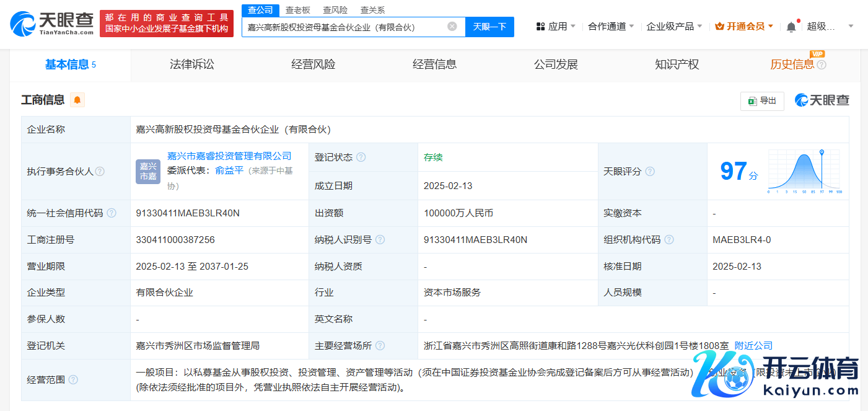Open the notification bell in the header
This screenshot has width=868, height=411.
coord(791,27)
